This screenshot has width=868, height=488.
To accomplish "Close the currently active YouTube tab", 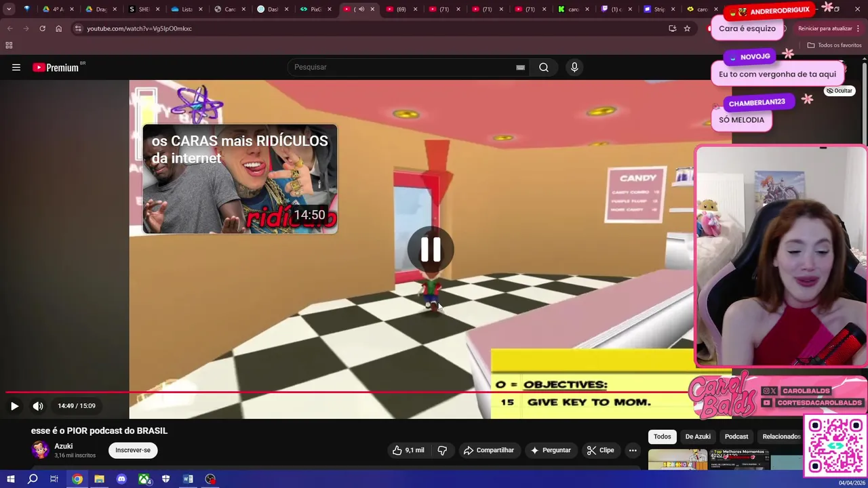I will tap(372, 9).
